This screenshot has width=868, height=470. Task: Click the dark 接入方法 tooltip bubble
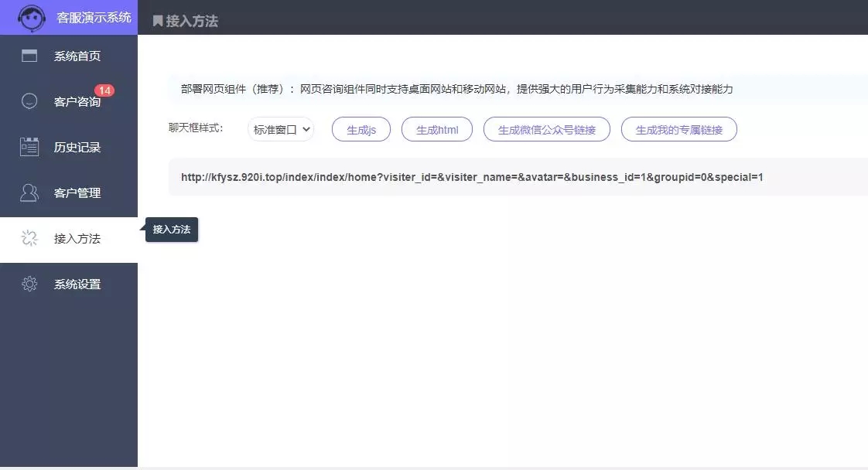172,230
